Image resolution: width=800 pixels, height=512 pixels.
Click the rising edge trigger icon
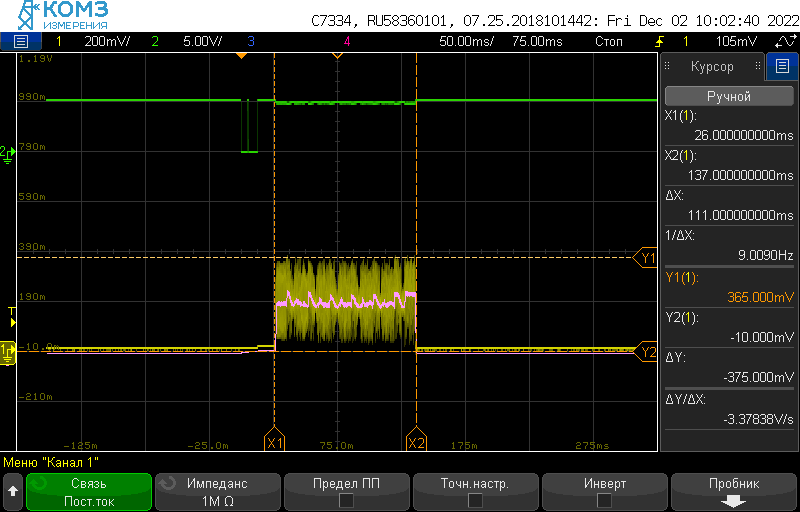coord(660,42)
